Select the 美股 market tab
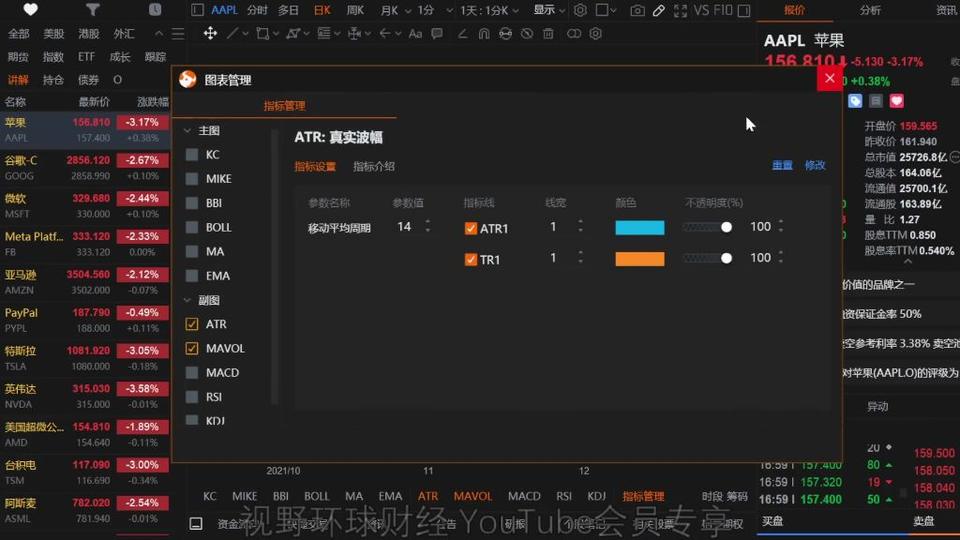 pos(53,34)
